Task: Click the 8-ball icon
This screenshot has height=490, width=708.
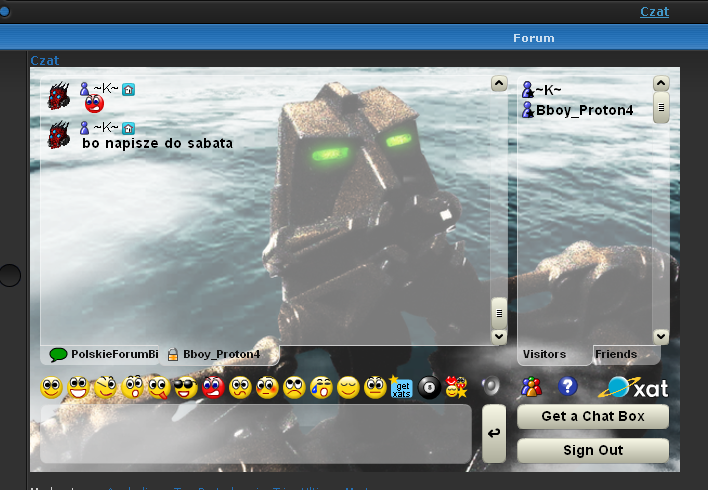Action: (429, 387)
